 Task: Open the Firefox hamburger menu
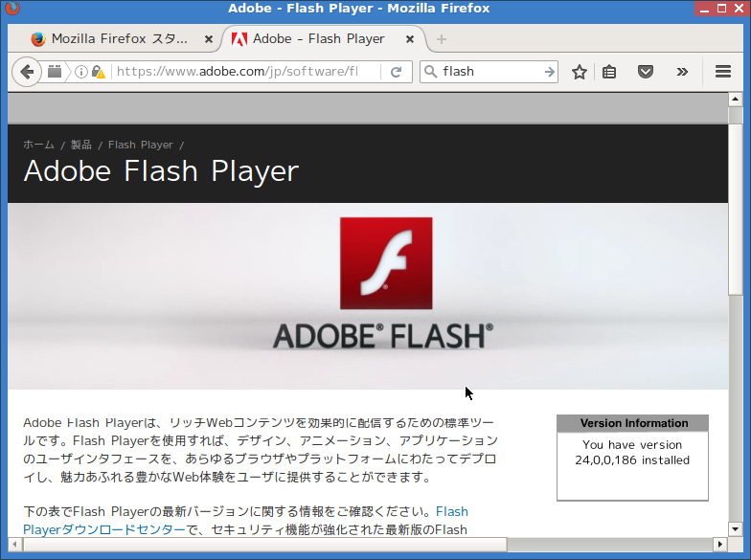coord(722,72)
